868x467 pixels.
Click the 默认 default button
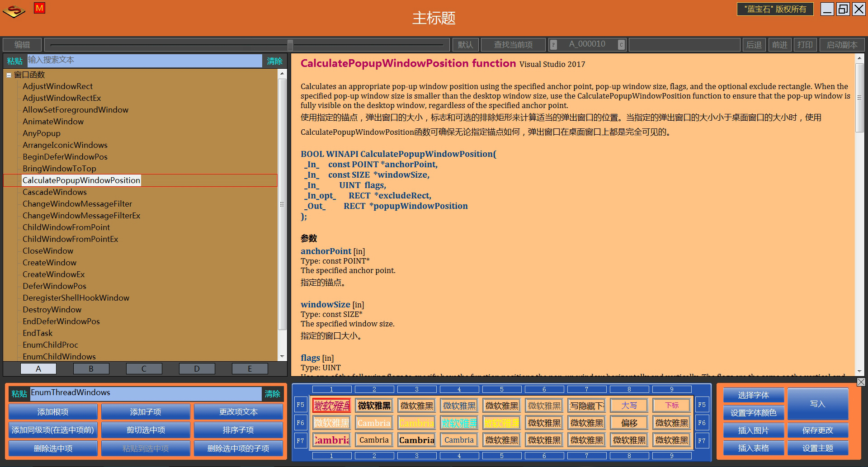[x=465, y=45]
